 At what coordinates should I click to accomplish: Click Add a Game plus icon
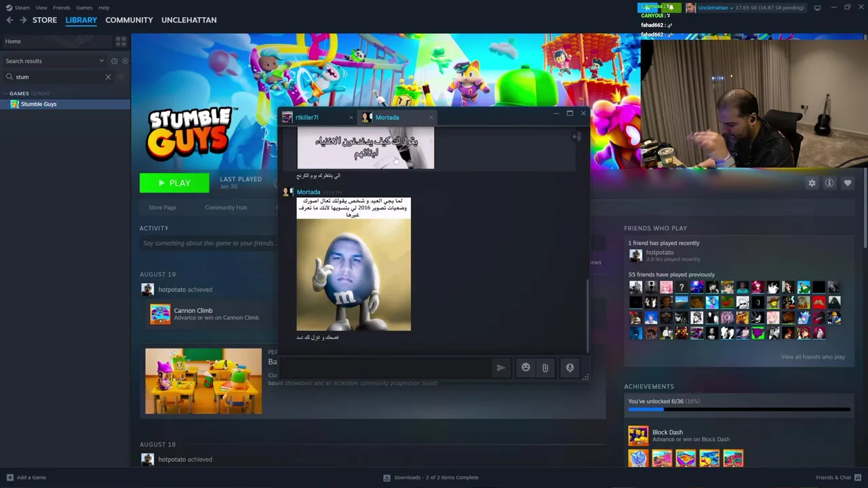tap(9, 477)
